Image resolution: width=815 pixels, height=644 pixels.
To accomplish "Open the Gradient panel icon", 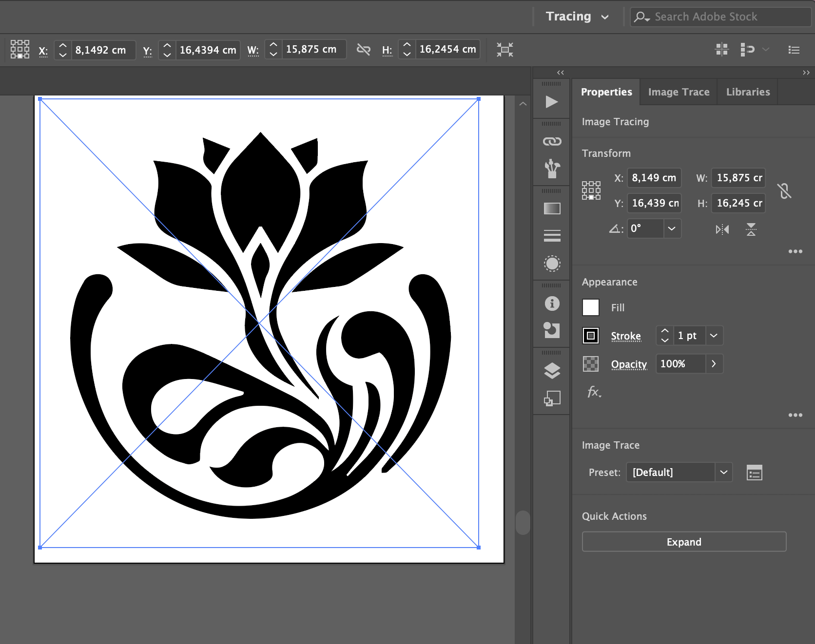I will pos(552,208).
